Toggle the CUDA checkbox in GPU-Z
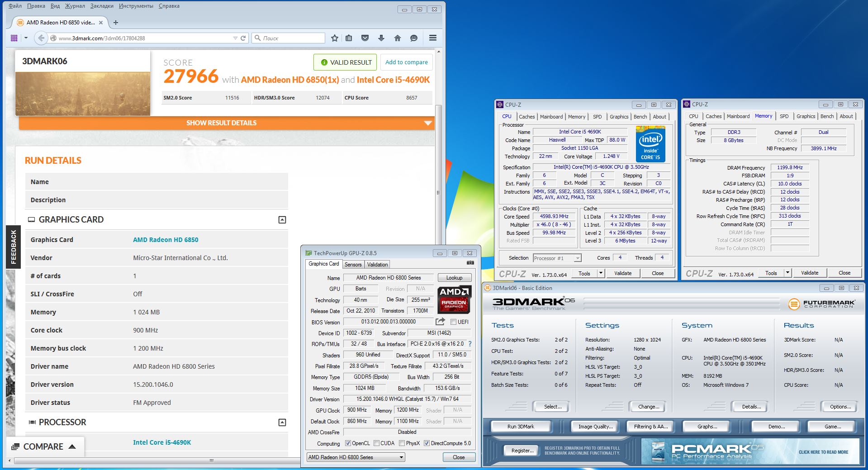Image resolution: width=868 pixels, height=470 pixels. coord(376,443)
